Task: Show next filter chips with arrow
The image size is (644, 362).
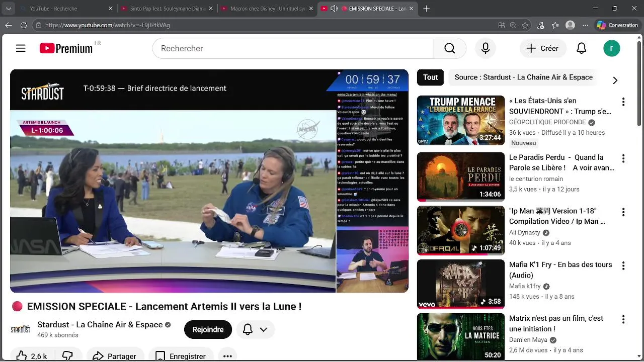Action: coord(615,80)
